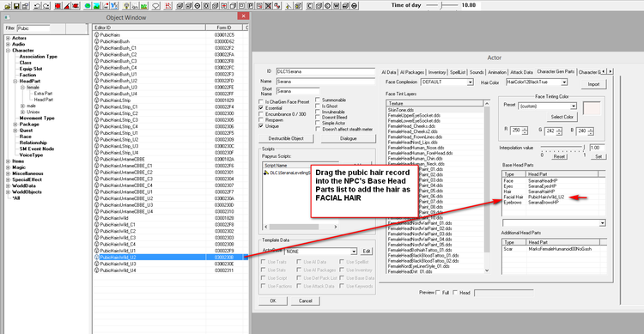644x334 pixels.
Task: Open the ActorBase template dropdown
Action: [354, 252]
